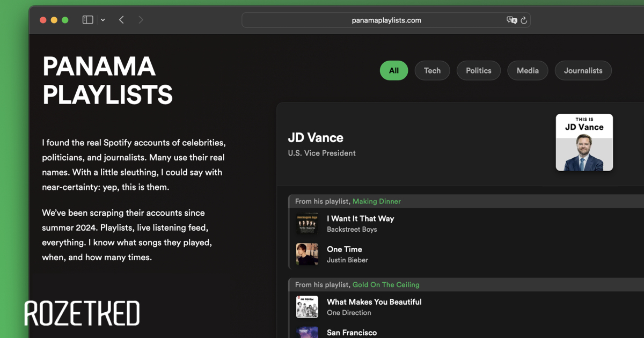Select the song title I Want It That Way
This screenshot has height=338, width=644.
click(361, 218)
